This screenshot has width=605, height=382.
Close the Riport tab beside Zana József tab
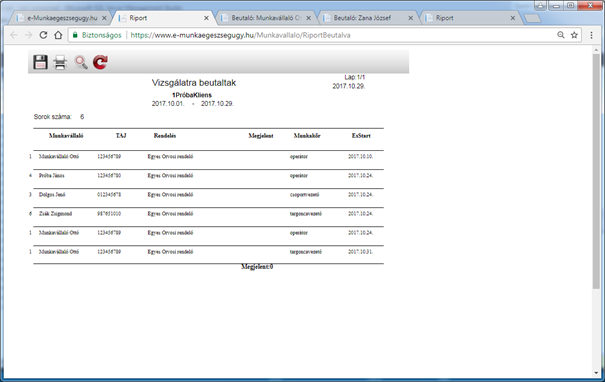point(513,18)
